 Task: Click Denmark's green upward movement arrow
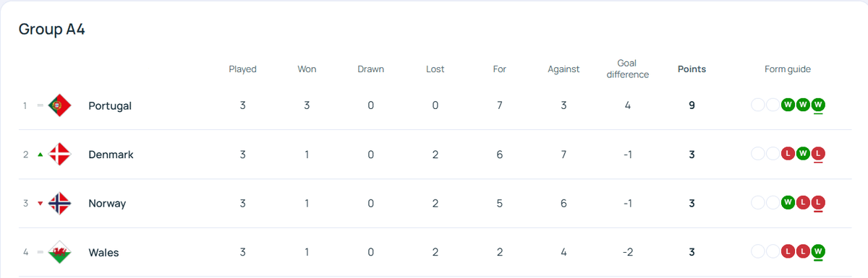pos(41,155)
